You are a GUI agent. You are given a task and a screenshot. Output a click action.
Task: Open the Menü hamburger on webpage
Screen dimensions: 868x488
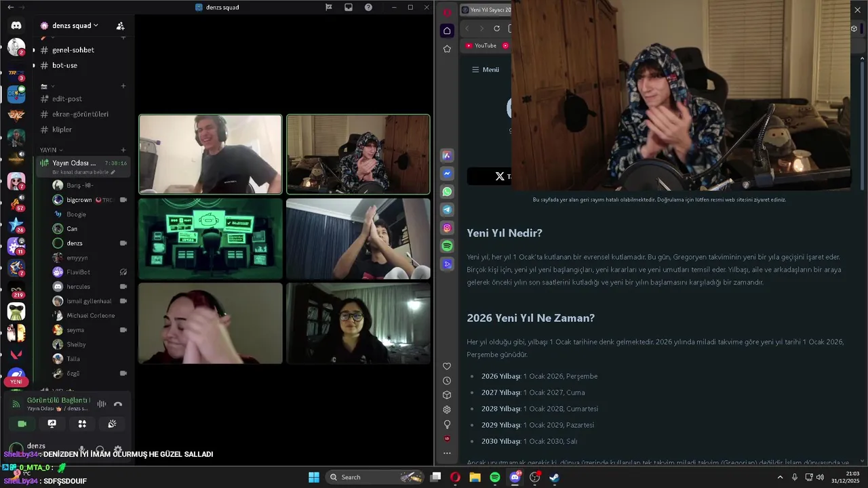point(486,70)
